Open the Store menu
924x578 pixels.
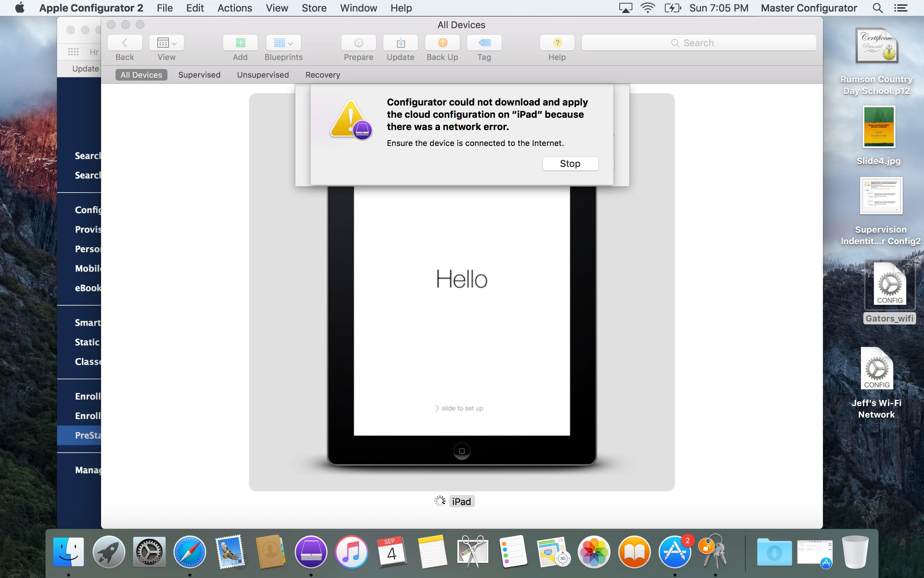pos(314,8)
